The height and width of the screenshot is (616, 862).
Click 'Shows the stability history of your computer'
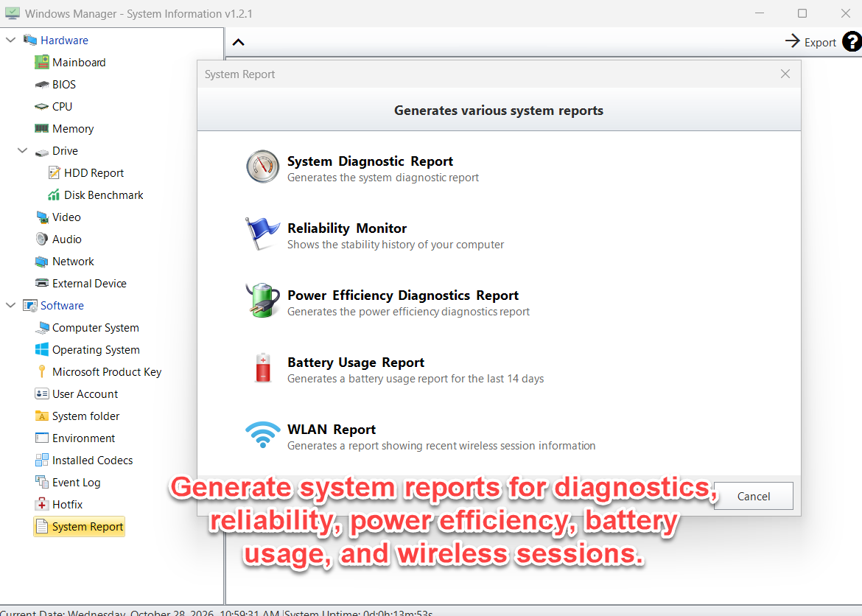[395, 245]
